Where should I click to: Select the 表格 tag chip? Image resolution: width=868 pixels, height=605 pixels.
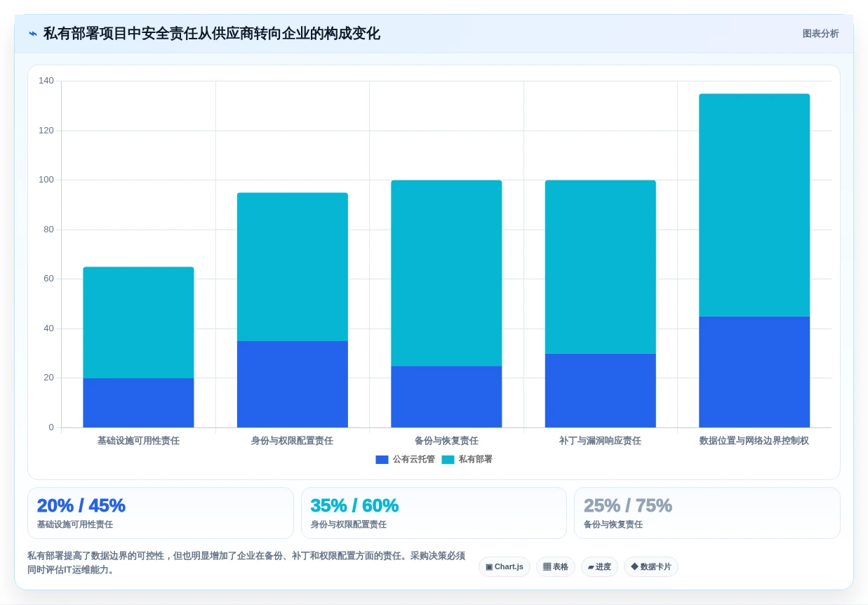click(x=556, y=567)
